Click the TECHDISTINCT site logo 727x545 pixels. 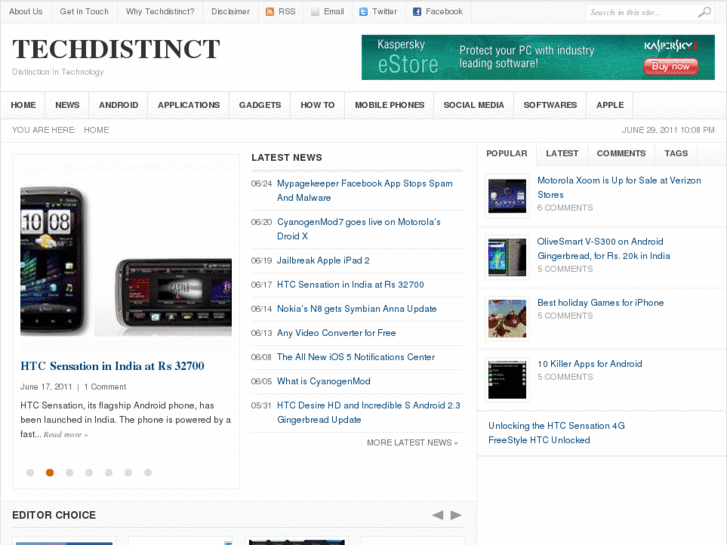[116, 49]
